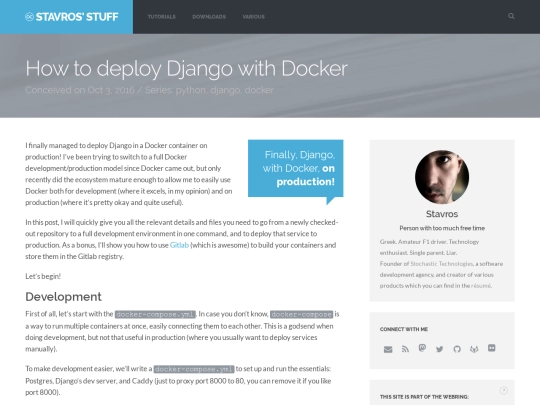Click 'This site is part of the webring' heading
The width and height of the screenshot is (540, 405).
click(x=424, y=397)
